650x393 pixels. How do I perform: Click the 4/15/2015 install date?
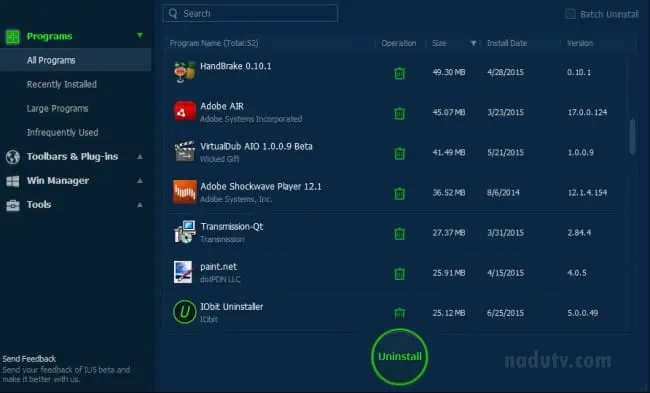tap(505, 273)
